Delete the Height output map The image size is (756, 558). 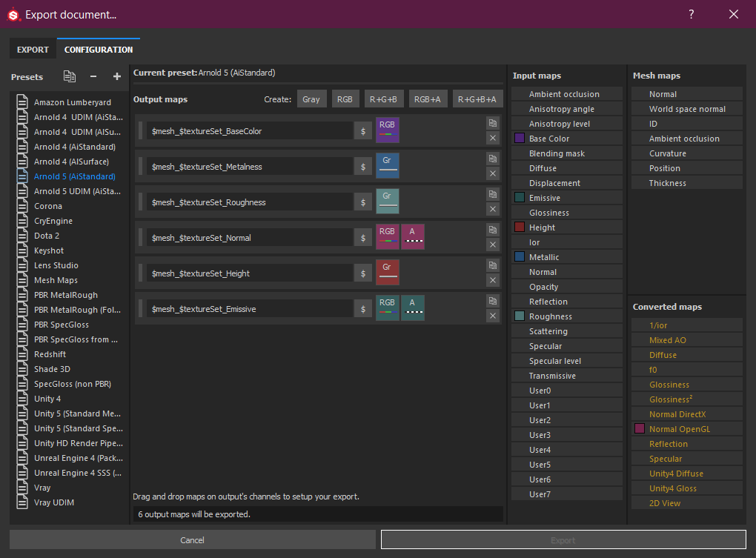tap(493, 280)
